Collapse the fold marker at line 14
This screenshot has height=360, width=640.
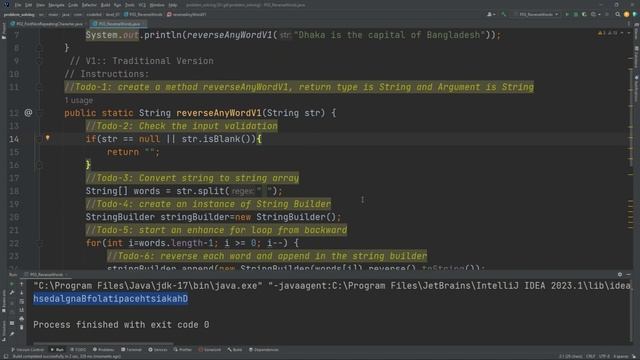[x=39, y=139]
